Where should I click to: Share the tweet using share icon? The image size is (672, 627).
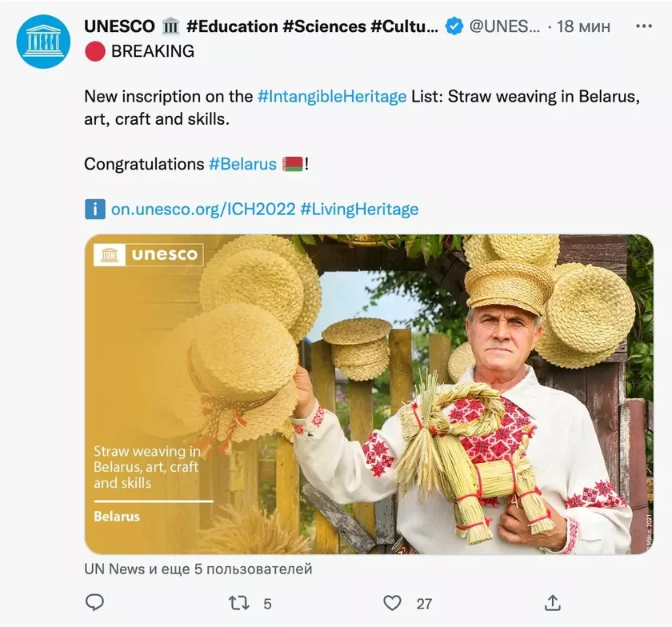(x=552, y=602)
